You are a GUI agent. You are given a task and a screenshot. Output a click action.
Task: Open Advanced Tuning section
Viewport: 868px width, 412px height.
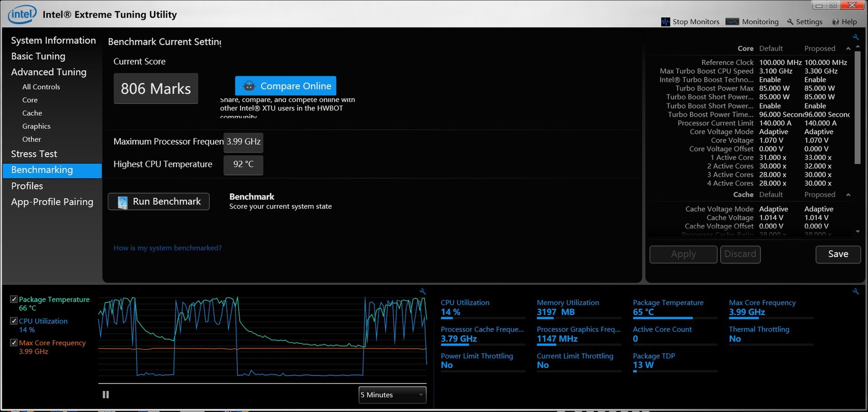(48, 72)
